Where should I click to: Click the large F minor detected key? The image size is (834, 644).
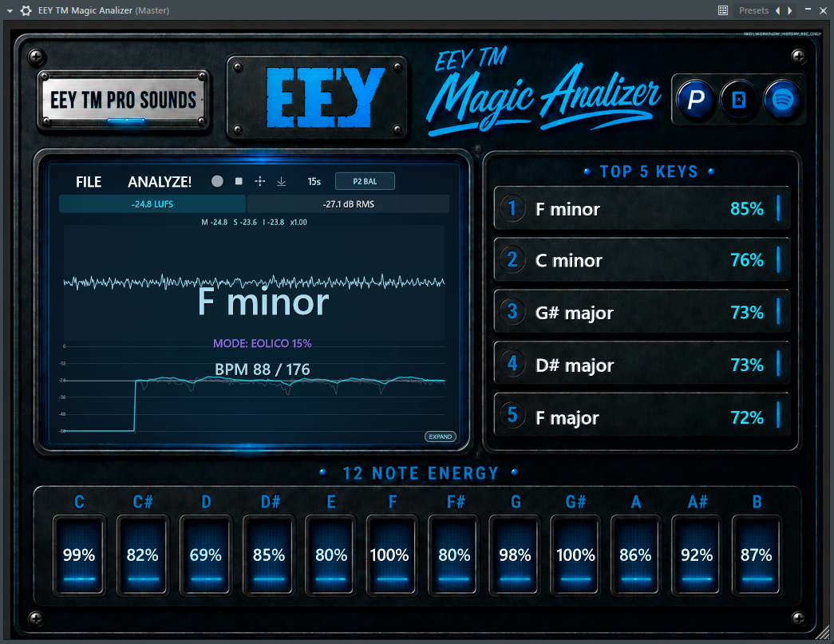[263, 302]
